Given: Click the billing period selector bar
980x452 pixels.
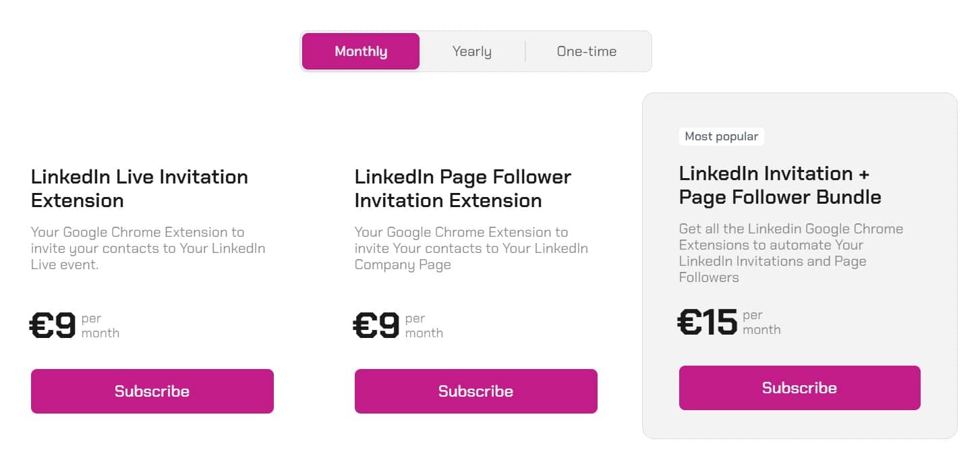Looking at the screenshot, I should pyautogui.click(x=475, y=51).
